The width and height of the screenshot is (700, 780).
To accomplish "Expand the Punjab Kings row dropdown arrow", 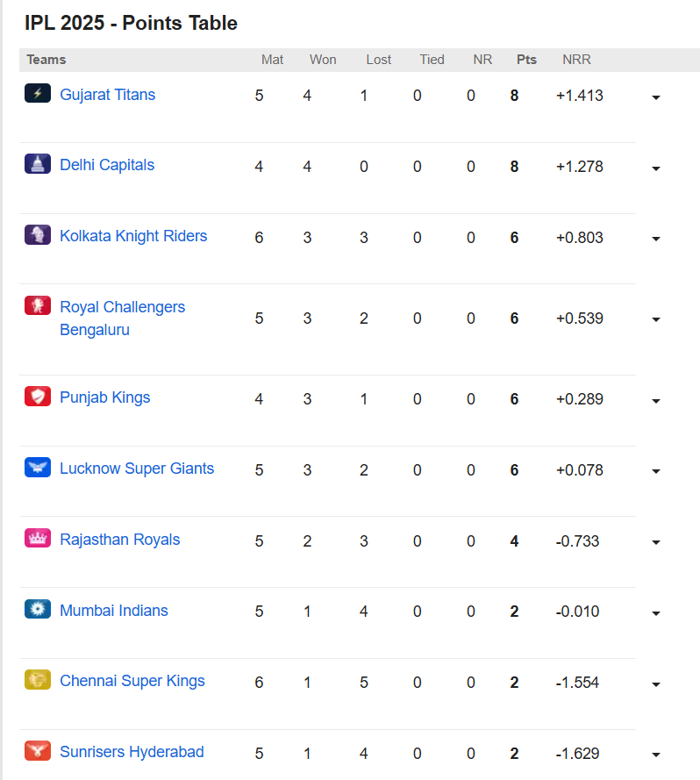I will [x=656, y=401].
